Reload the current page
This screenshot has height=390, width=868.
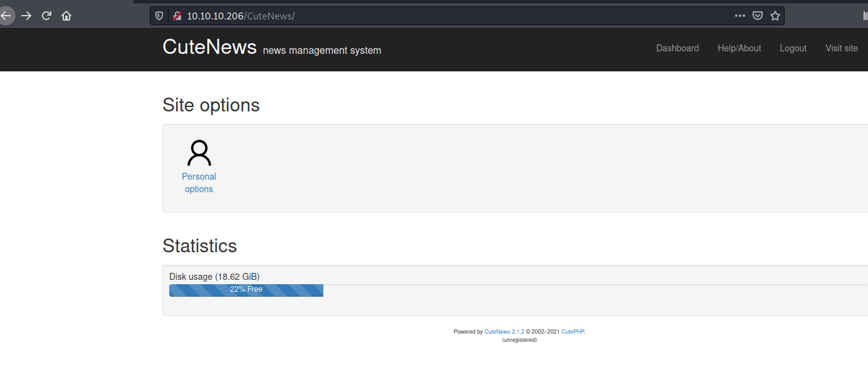coord(46,16)
